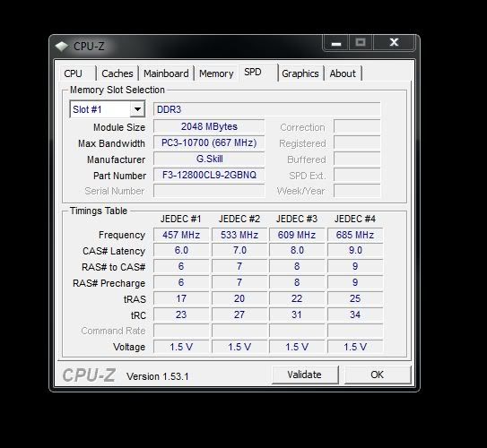Screen dimensions: 487x448
Task: Click the empty Week/Year field
Action: (357, 191)
